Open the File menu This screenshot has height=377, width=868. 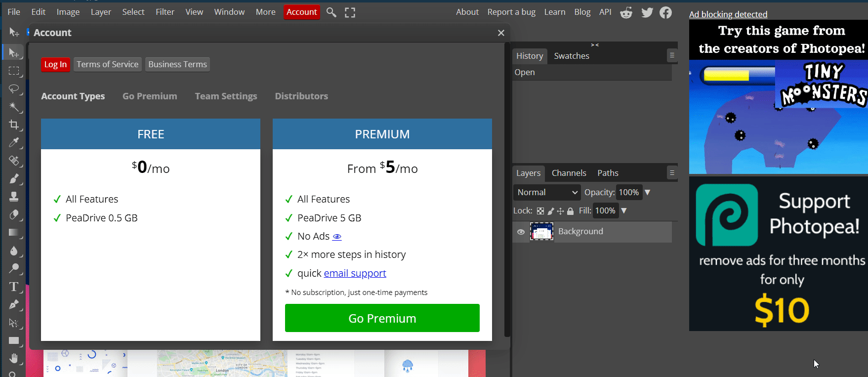click(x=14, y=12)
